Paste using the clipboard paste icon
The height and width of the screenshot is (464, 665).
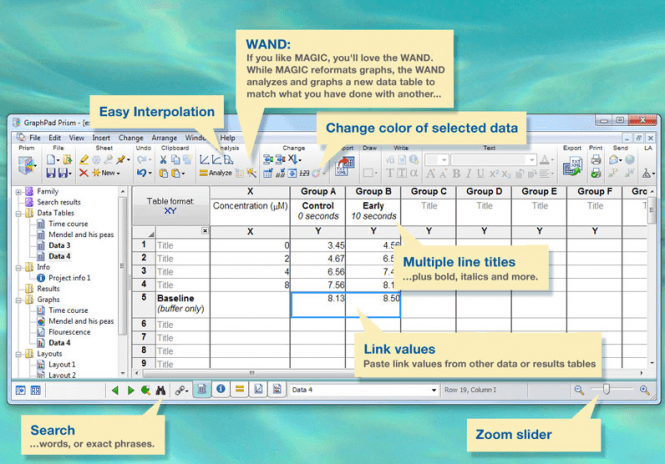point(163,173)
